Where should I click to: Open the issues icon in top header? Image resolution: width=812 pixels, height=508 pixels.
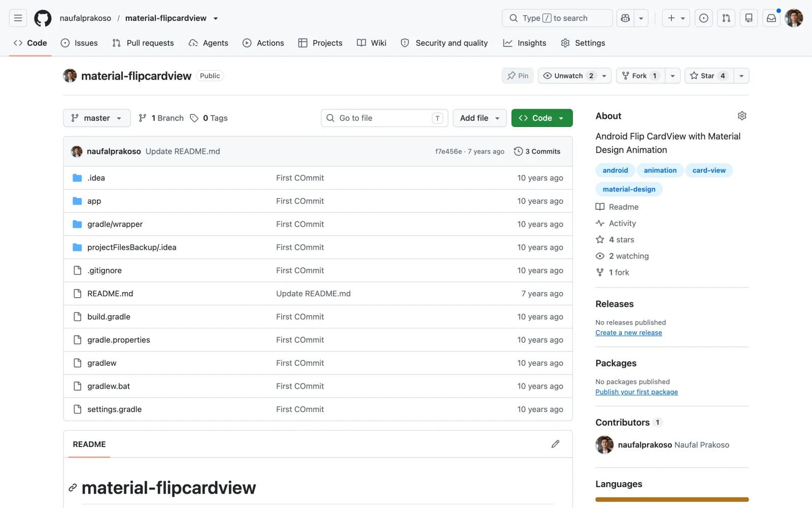coord(703,18)
